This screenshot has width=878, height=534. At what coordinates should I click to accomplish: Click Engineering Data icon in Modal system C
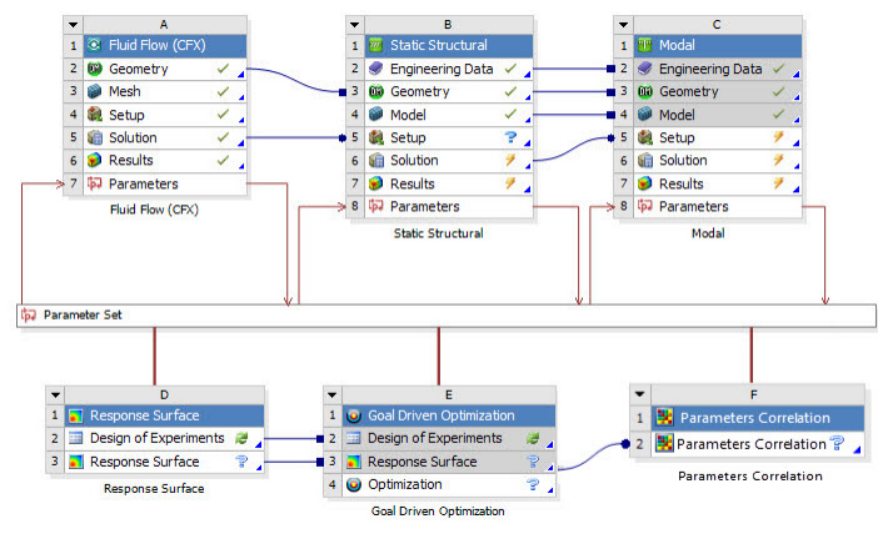(x=645, y=69)
